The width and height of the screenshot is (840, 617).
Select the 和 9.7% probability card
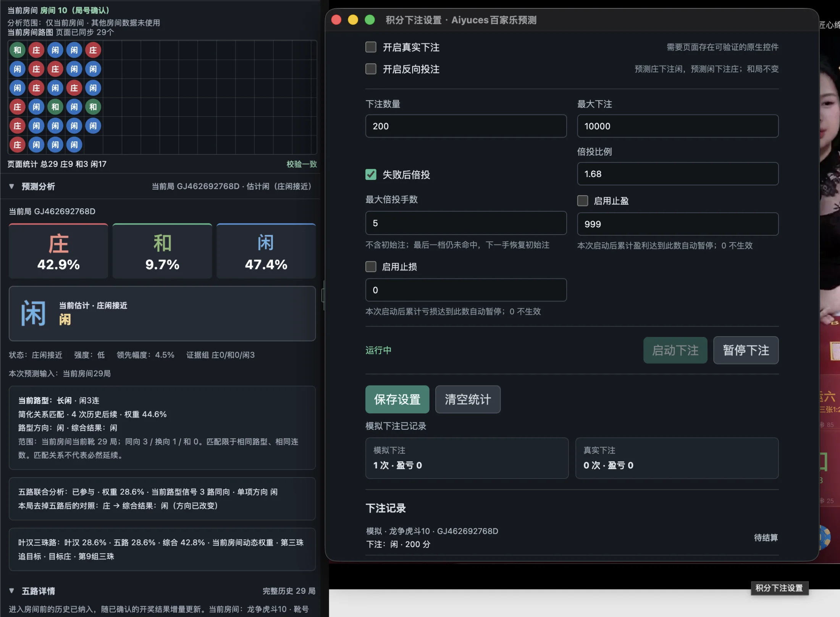pos(162,251)
